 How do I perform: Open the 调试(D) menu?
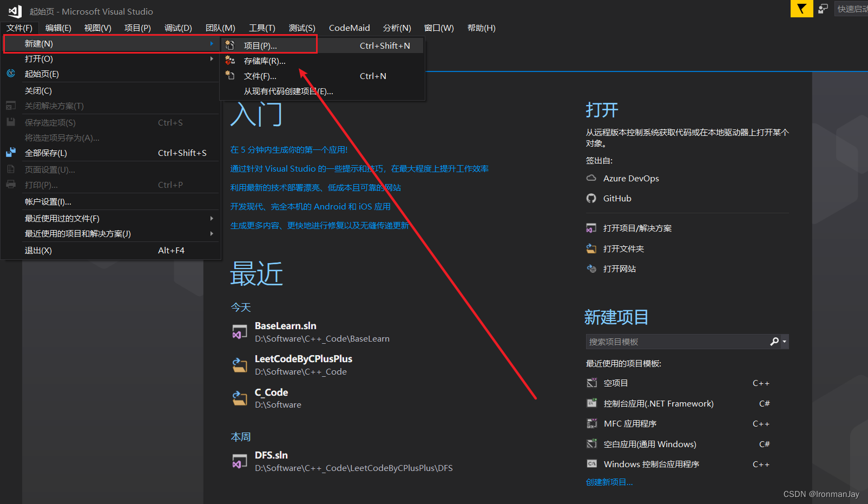click(x=178, y=28)
